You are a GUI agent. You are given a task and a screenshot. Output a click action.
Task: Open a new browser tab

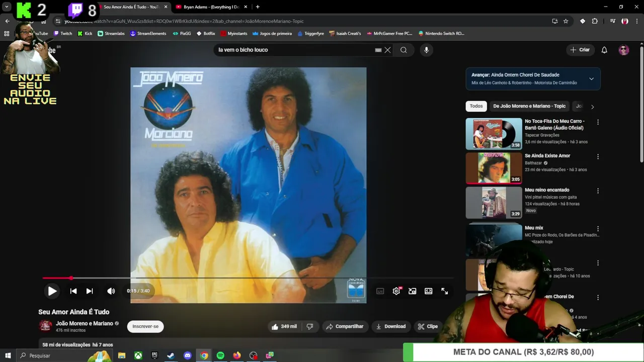258,7
